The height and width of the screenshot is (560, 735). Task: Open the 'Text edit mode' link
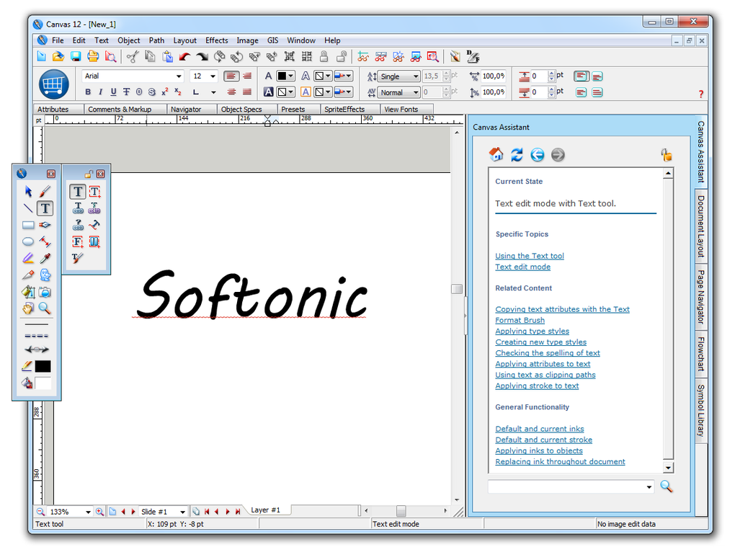coord(522,267)
